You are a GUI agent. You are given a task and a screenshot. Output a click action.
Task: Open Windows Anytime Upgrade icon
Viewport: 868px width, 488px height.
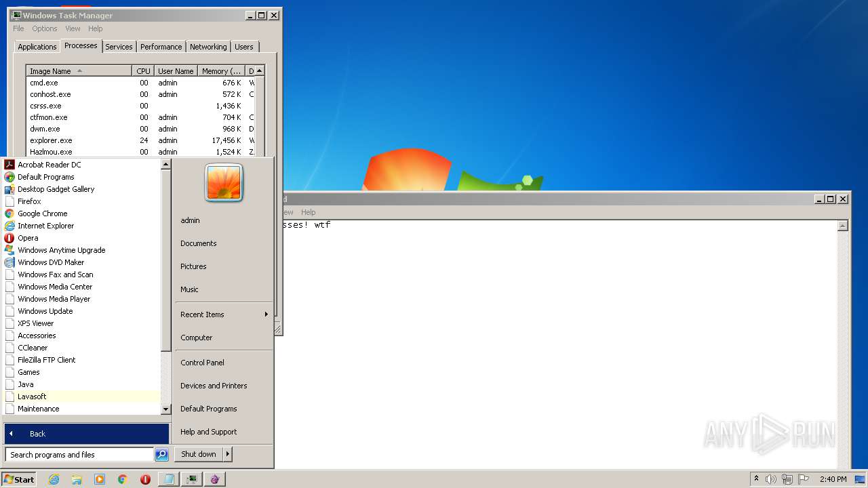[x=9, y=250]
